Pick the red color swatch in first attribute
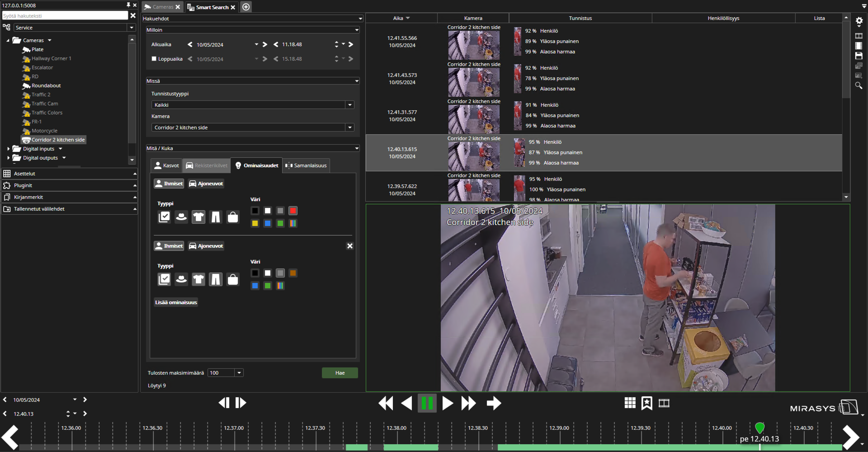The width and height of the screenshot is (868, 452). click(x=293, y=211)
